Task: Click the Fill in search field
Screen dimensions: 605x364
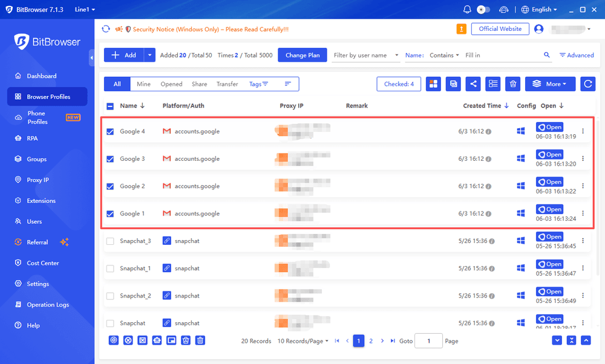Action: [x=502, y=55]
